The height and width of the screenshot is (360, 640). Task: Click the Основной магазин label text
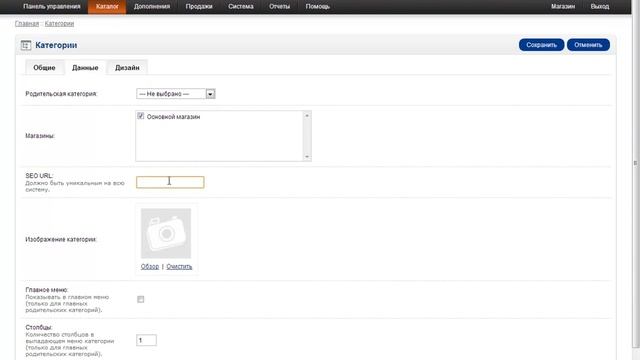coord(173,117)
